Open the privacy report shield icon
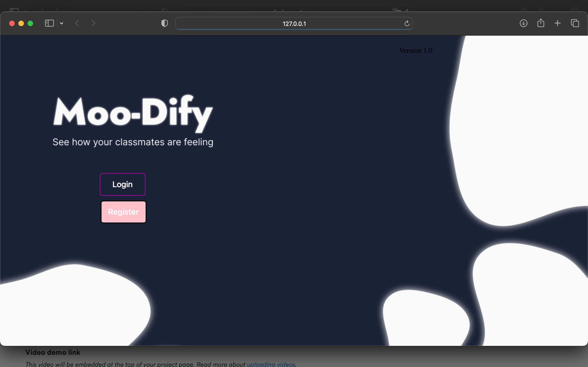Screen dimensions: 588x367 164,23
